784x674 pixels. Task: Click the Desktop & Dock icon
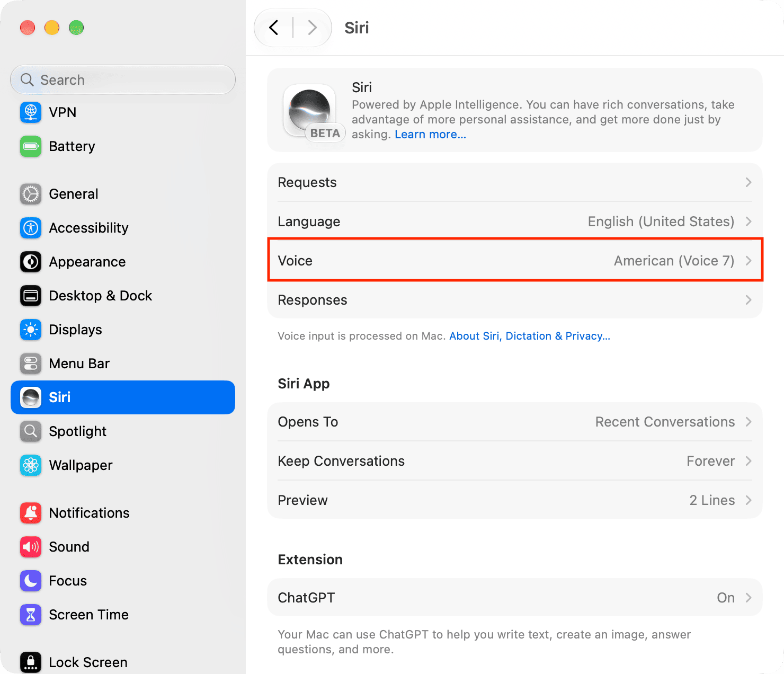31,296
